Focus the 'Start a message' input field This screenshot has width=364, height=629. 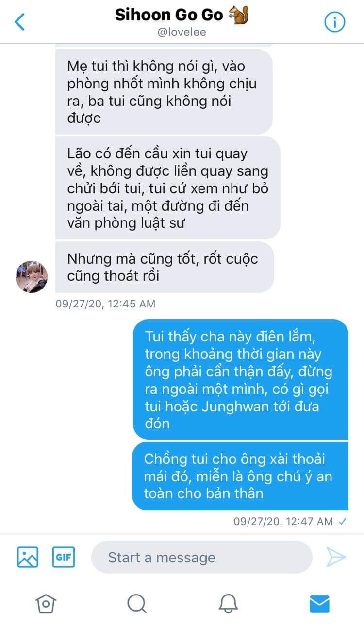[x=201, y=557]
